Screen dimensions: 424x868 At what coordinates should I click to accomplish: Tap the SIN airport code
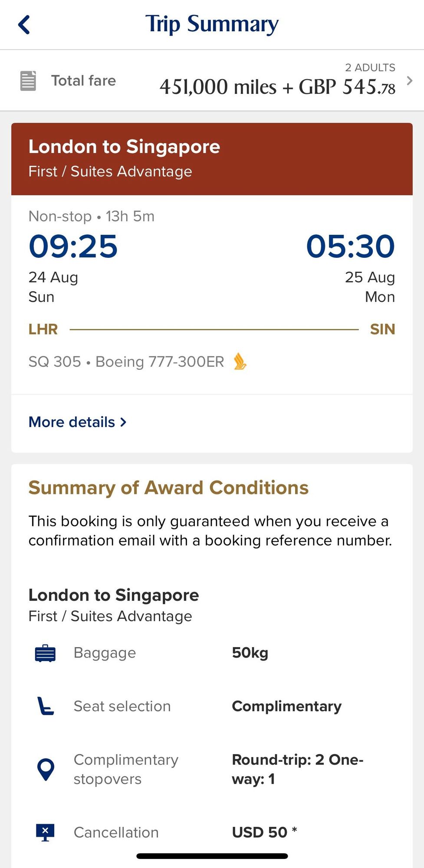[382, 329]
